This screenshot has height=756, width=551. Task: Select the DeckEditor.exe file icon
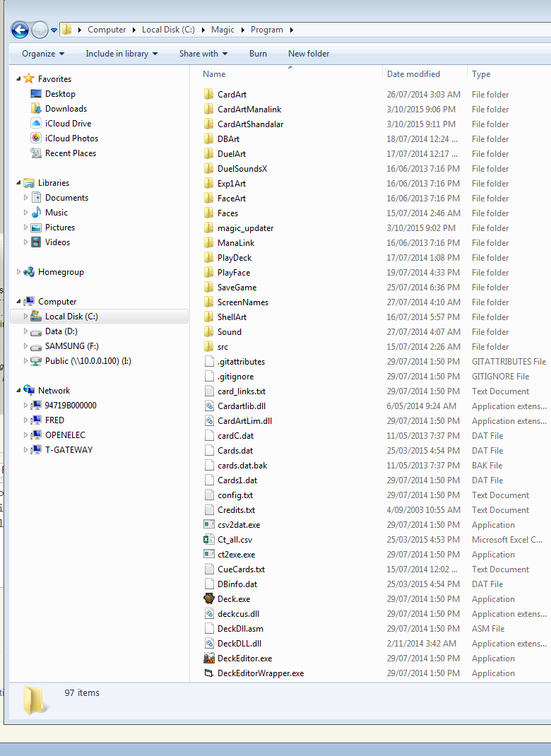[208, 658]
